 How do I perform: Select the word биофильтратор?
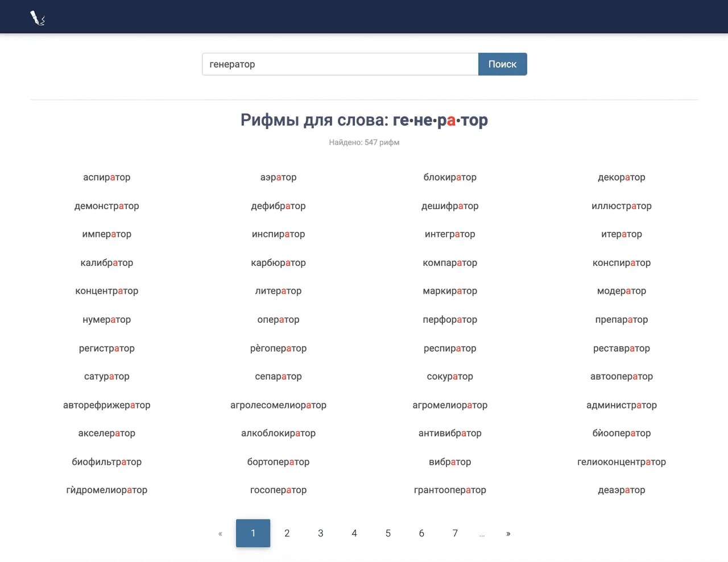click(x=107, y=462)
